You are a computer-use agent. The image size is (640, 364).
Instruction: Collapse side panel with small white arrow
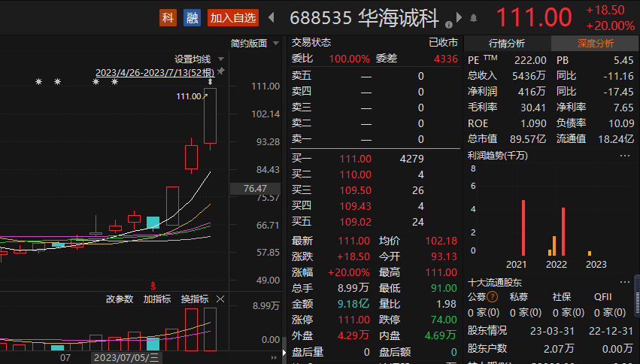[284, 353]
